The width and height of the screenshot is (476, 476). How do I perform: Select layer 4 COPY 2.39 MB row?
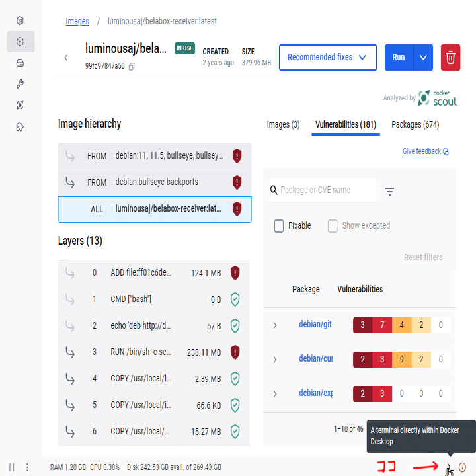[154, 379]
